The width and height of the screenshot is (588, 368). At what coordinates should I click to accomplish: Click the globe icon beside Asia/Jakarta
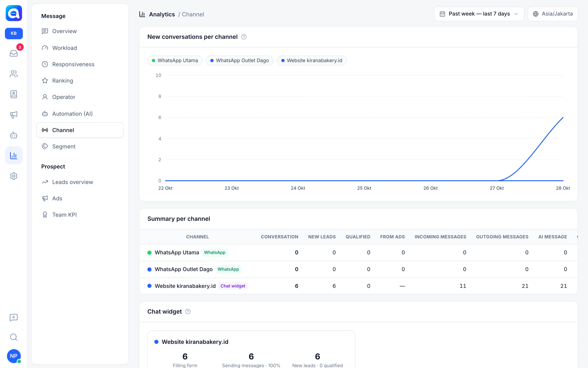(x=536, y=14)
